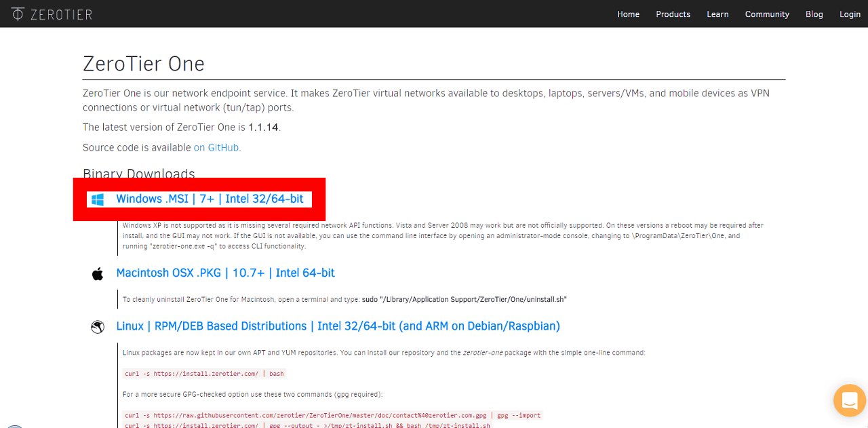Image resolution: width=868 pixels, height=428 pixels.
Task: Download Windows .MSI 7+ installer
Action: 210,199
